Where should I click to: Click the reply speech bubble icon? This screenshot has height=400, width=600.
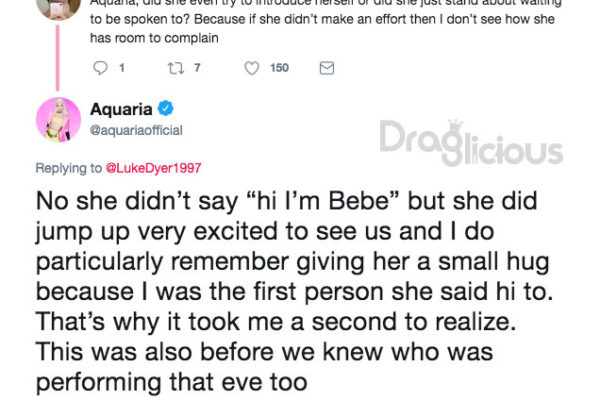100,68
